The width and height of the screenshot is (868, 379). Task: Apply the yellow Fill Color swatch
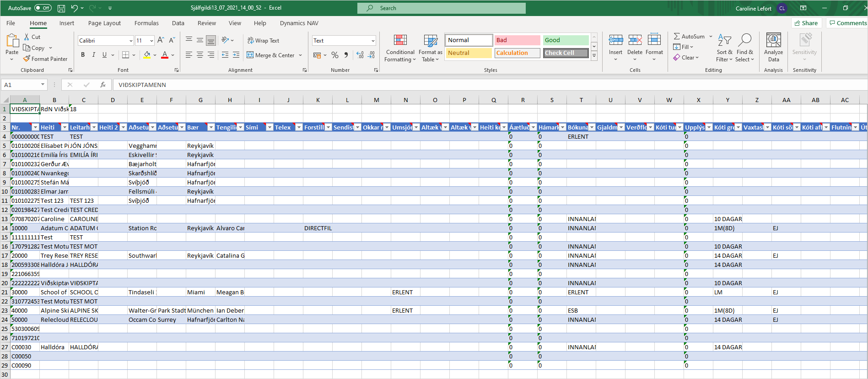(147, 55)
